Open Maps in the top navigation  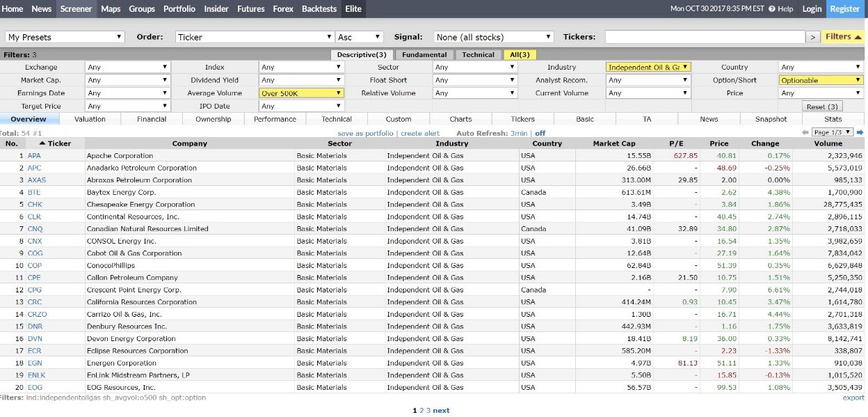[111, 9]
